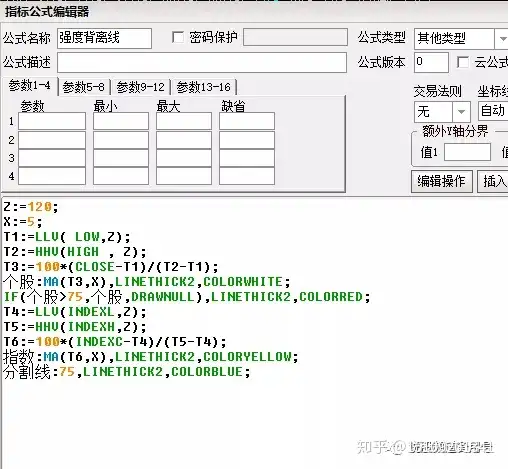Enable the 密码保护 checkbox
Viewport: 508px width, 469px height.
[x=178, y=37]
